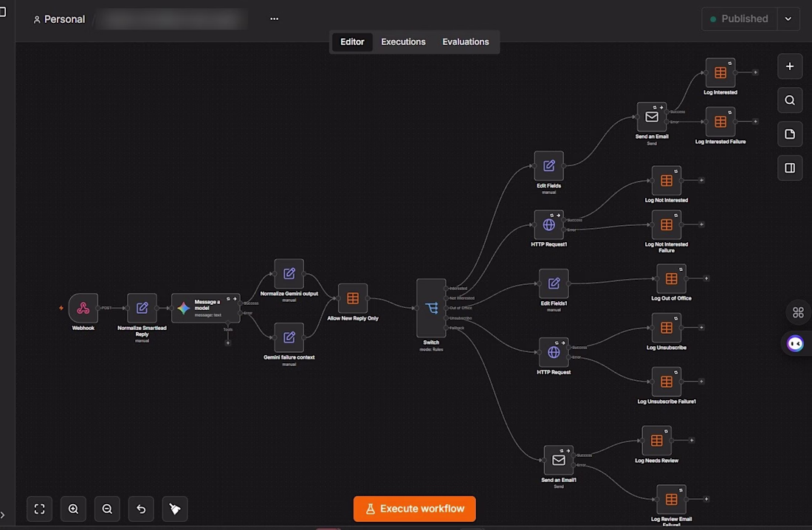Expand the Published options dropdown arrow
The height and width of the screenshot is (530, 812).
[x=788, y=19]
